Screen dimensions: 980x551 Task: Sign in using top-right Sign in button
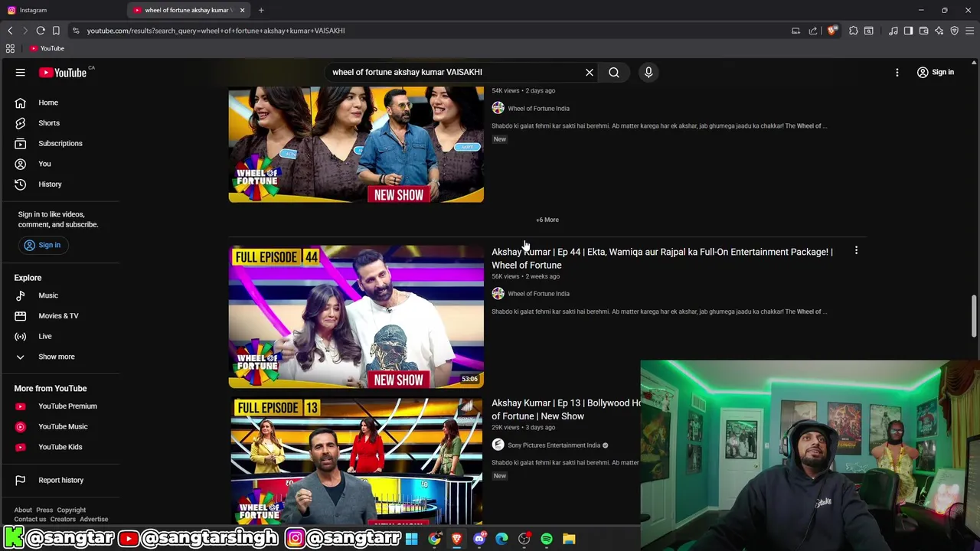click(936, 72)
